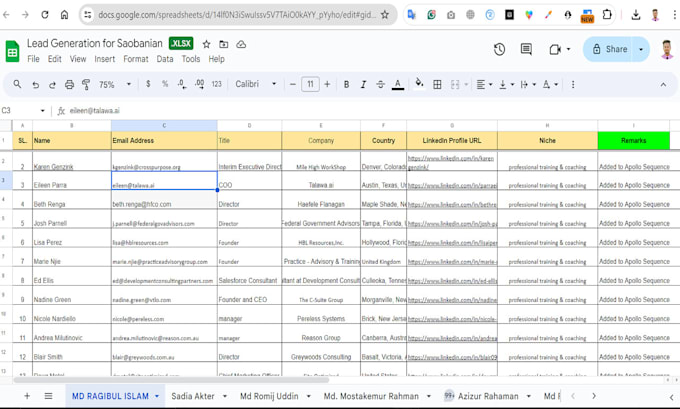
Task: Open more toolbar options menu
Action: point(573,85)
